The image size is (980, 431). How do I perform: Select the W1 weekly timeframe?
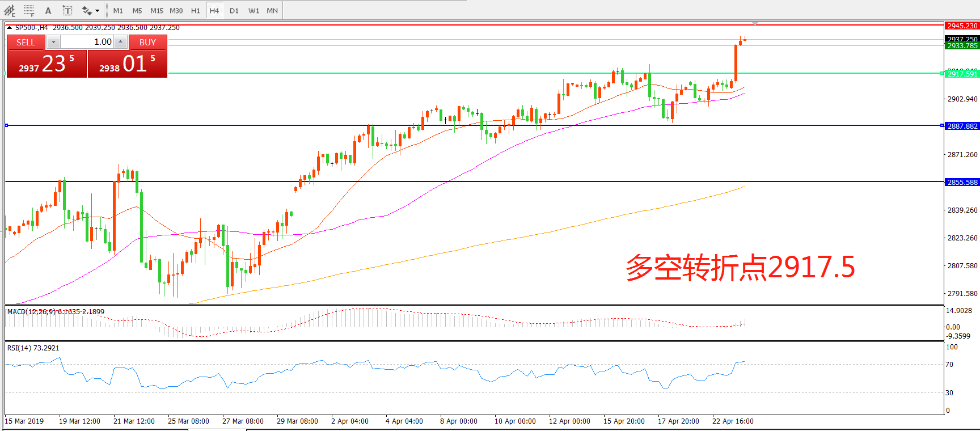[254, 10]
